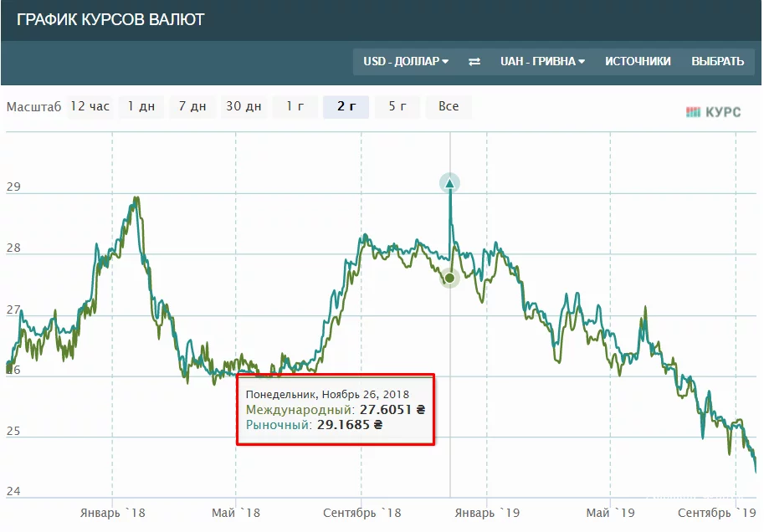Set scale to 1 дн
The height and width of the screenshot is (532, 764).
141,107
